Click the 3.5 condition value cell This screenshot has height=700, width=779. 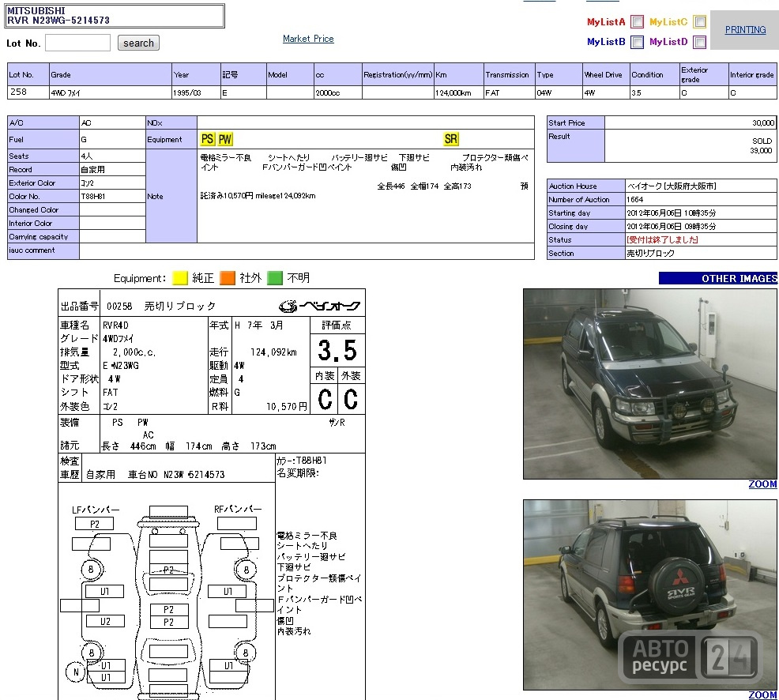654,92
